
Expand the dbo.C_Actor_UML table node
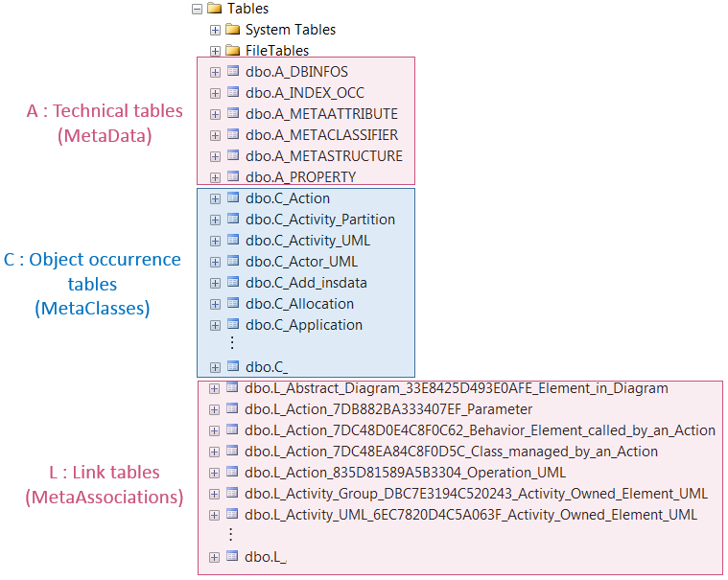pyautogui.click(x=215, y=262)
